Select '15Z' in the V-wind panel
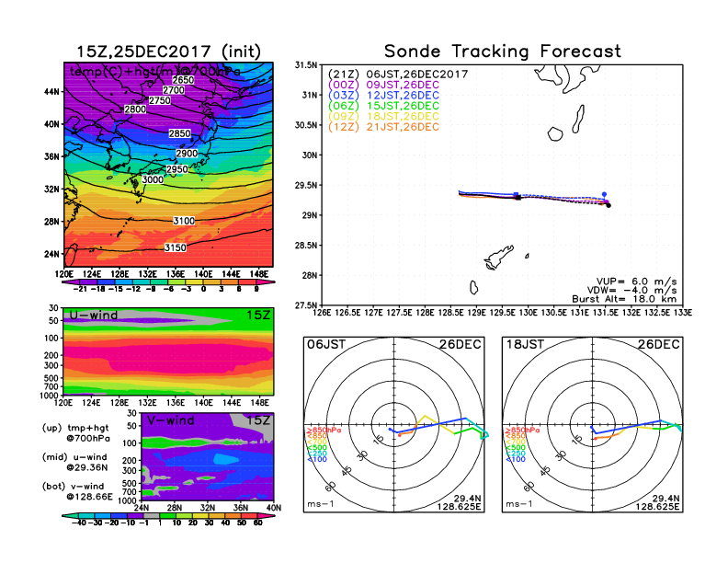Viewport: 728px width, 563px height. 258,420
